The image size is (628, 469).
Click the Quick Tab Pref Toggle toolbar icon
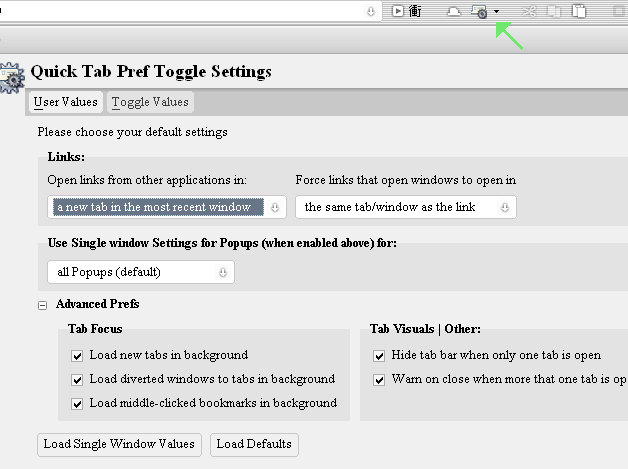pyautogui.click(x=479, y=12)
